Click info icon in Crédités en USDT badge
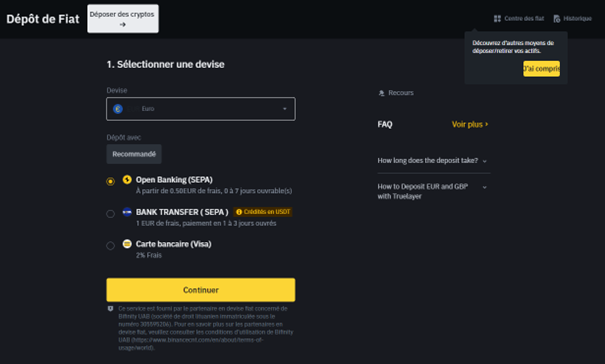The width and height of the screenshot is (605, 364). tap(239, 212)
